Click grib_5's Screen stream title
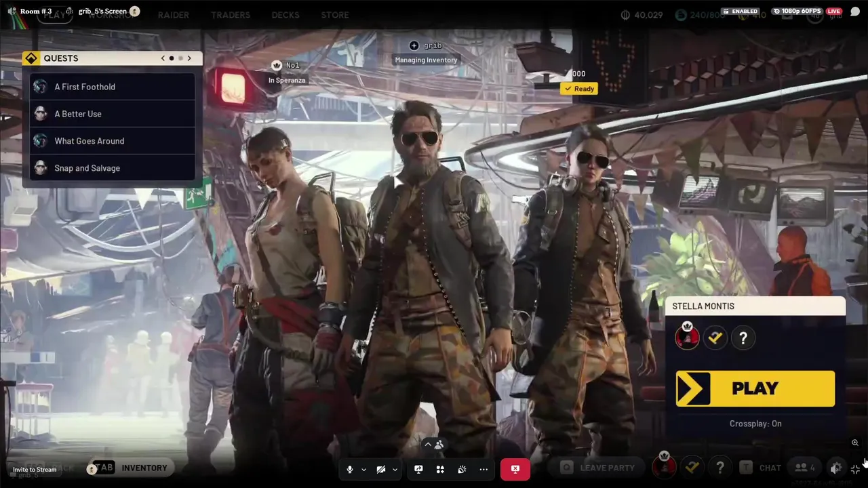This screenshot has width=868, height=488. pyautogui.click(x=102, y=12)
